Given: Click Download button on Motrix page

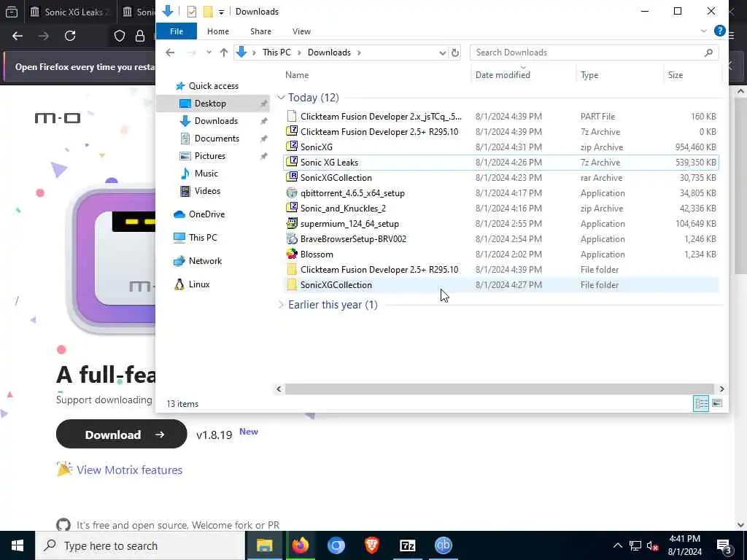Looking at the screenshot, I should pyautogui.click(x=122, y=435).
